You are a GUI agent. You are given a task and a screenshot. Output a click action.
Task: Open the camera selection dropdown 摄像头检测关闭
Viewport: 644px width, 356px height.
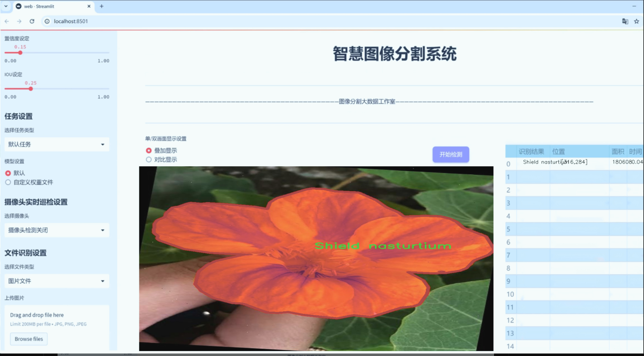[x=57, y=230]
